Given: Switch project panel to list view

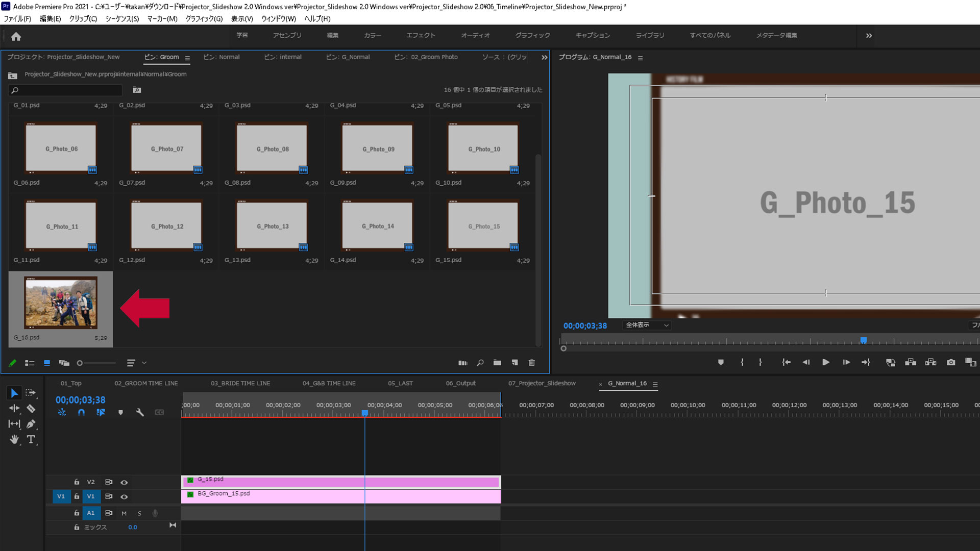Looking at the screenshot, I should tap(30, 363).
